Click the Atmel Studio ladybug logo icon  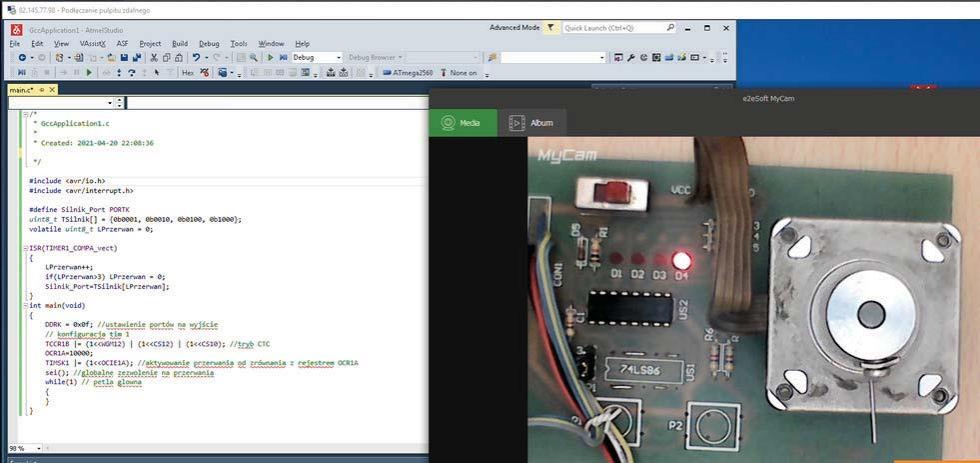point(17,29)
